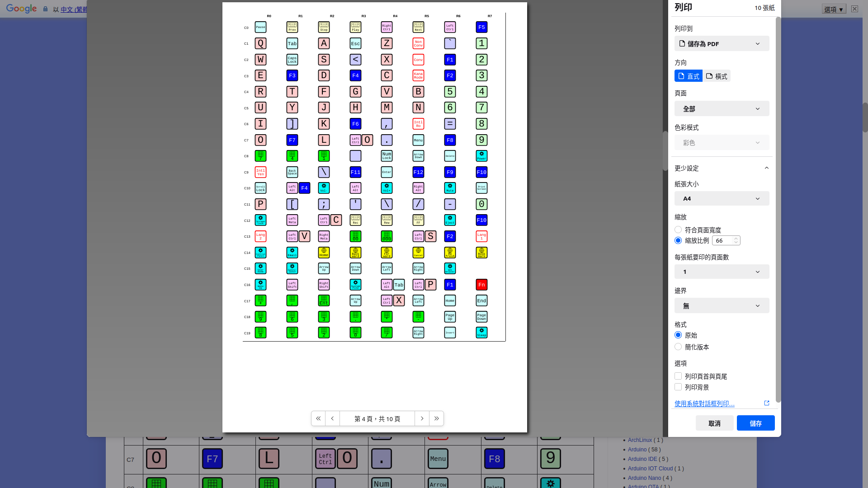Open the Arduino IOT Cloud category link
Screen dimensions: 868x488
click(x=650, y=469)
